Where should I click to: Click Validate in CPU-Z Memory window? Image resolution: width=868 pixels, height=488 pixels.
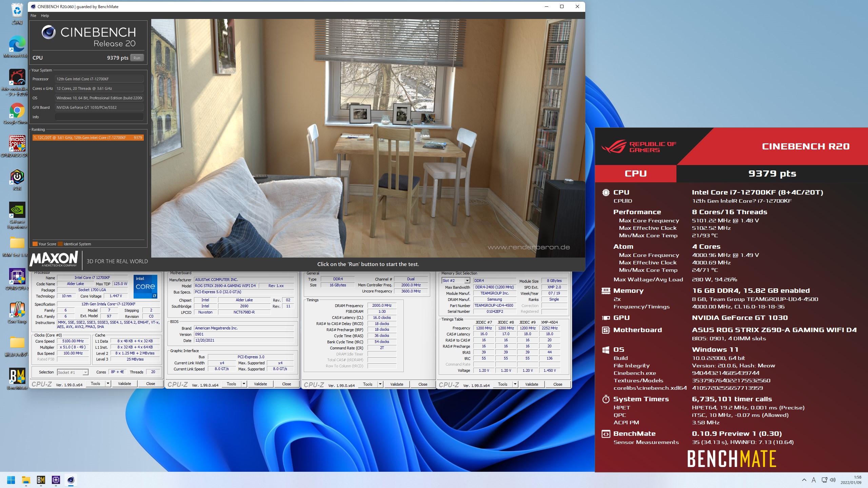pyautogui.click(x=397, y=384)
